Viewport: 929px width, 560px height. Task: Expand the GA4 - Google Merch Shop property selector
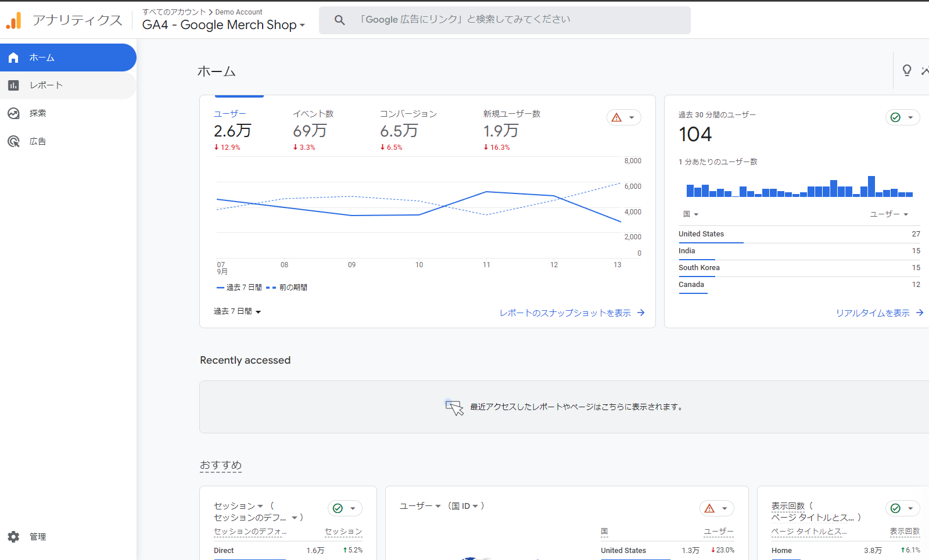(224, 25)
